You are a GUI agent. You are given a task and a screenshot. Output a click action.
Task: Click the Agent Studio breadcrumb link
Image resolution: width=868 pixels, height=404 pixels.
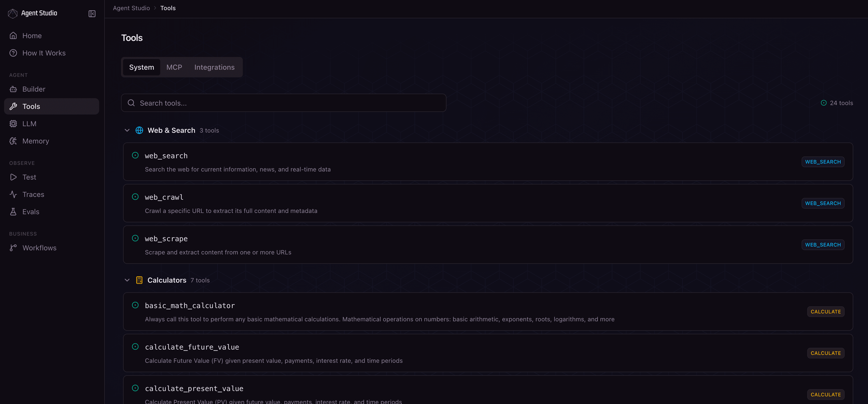(131, 8)
